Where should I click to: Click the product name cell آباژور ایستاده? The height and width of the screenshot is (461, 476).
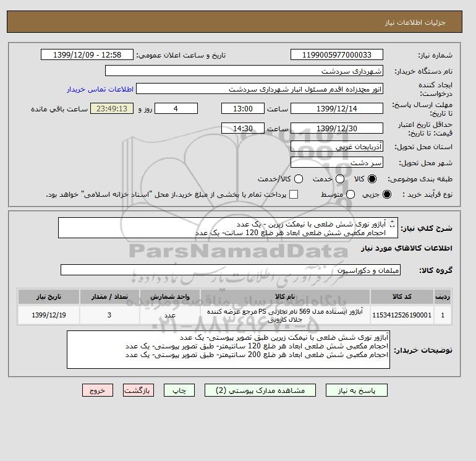click(x=285, y=315)
